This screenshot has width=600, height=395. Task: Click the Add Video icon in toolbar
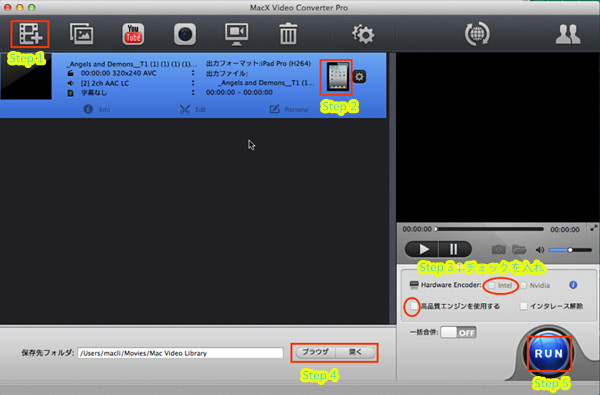pos(30,34)
